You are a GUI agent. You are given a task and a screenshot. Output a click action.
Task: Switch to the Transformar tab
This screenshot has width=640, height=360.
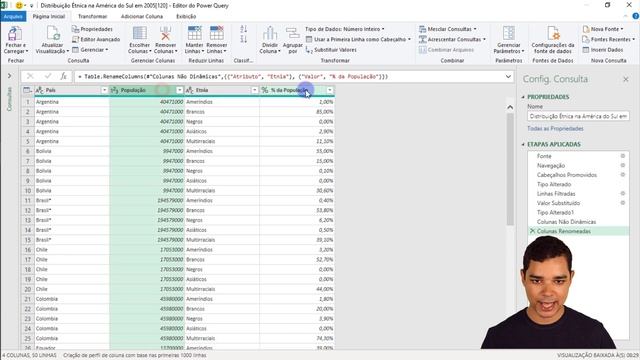coord(92,17)
